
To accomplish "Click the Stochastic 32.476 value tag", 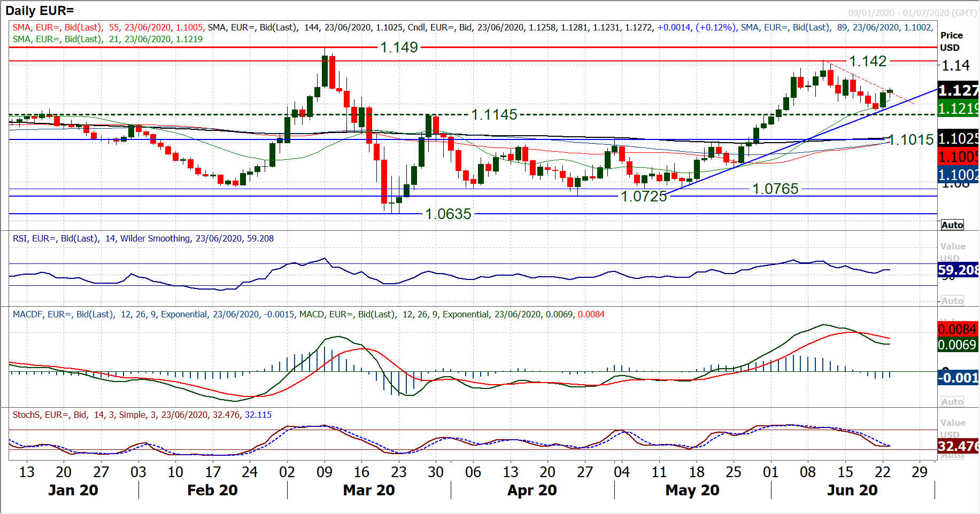I will pyautogui.click(x=958, y=446).
